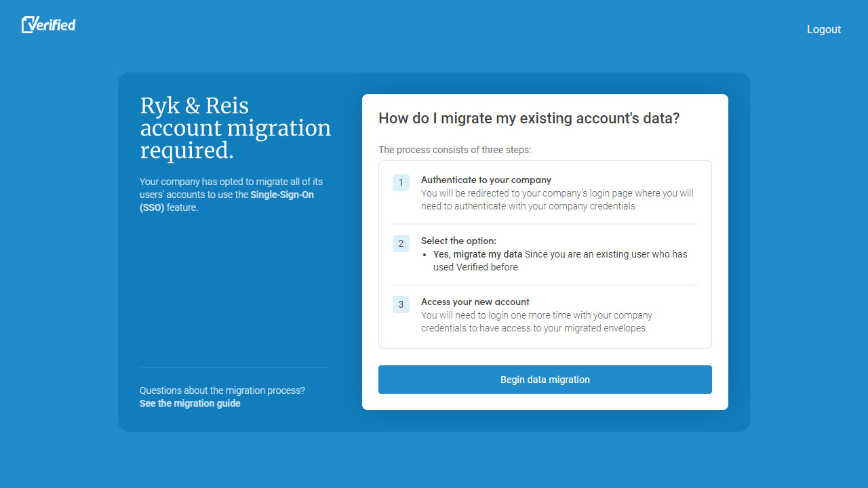
Task: Click the step 1 number badge
Action: pyautogui.click(x=401, y=182)
